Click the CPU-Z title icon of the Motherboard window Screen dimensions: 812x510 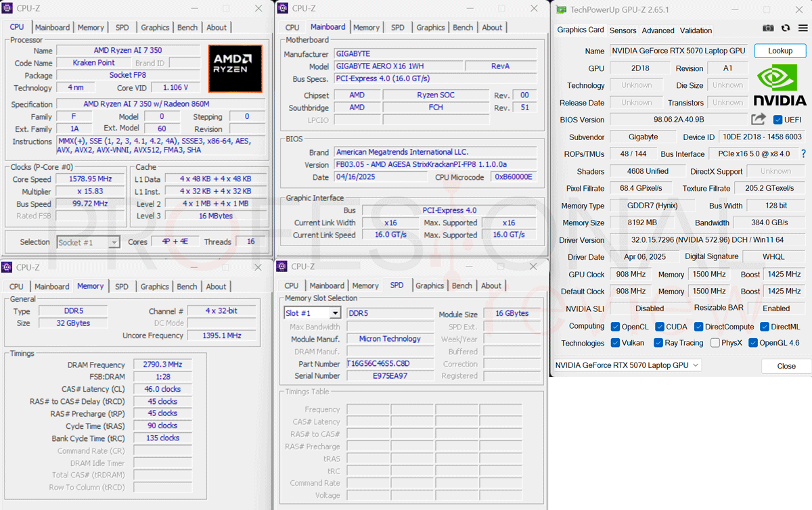(284, 8)
